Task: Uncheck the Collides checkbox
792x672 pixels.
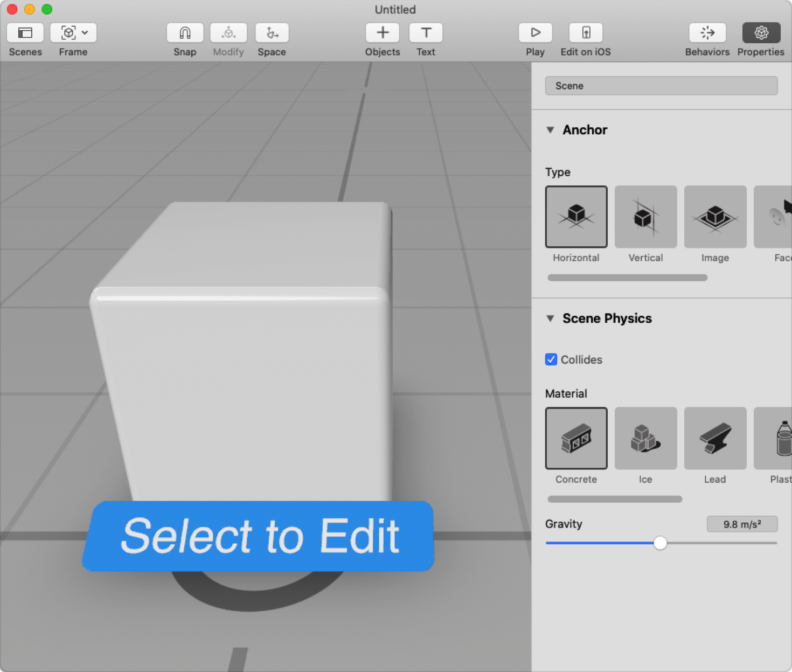Action: (551, 359)
